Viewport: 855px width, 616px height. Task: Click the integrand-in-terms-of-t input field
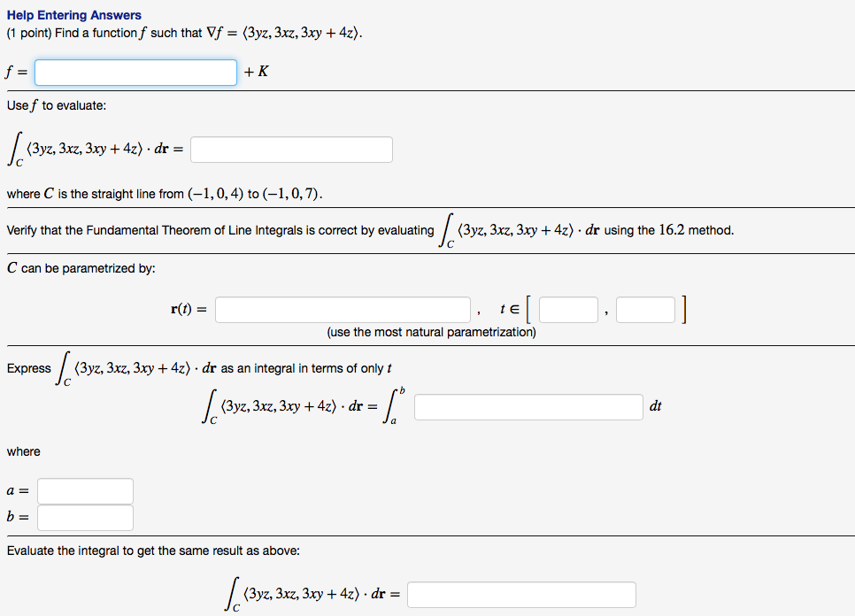tap(528, 406)
